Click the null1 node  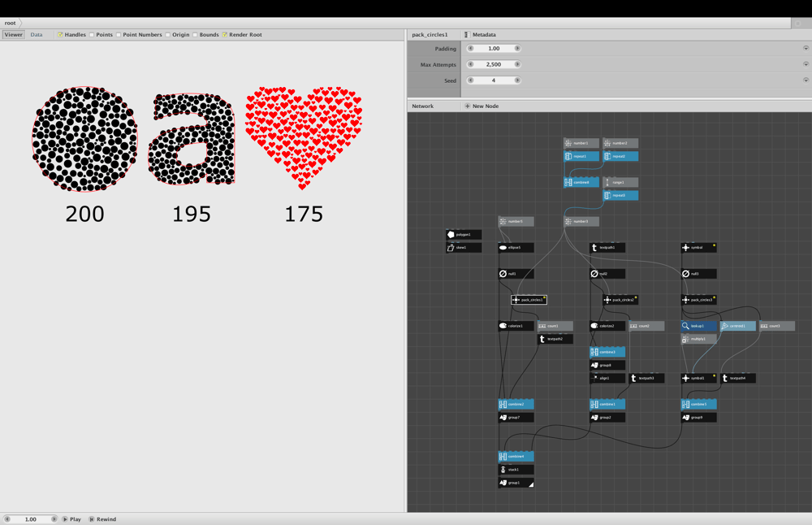pos(516,274)
